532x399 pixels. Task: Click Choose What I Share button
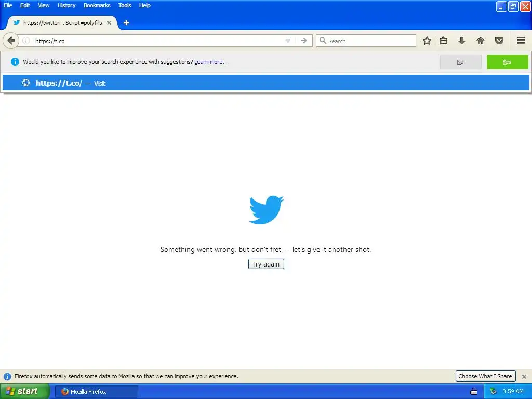pos(485,376)
